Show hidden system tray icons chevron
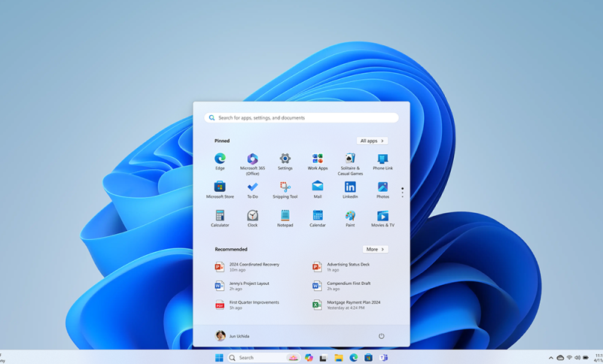 click(x=550, y=358)
